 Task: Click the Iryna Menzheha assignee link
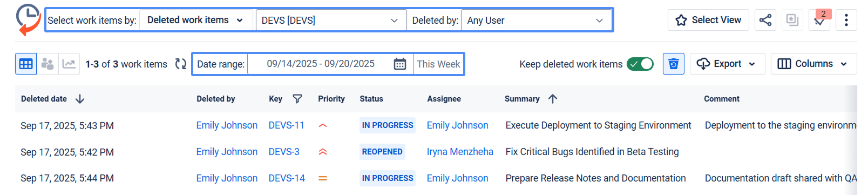point(460,152)
